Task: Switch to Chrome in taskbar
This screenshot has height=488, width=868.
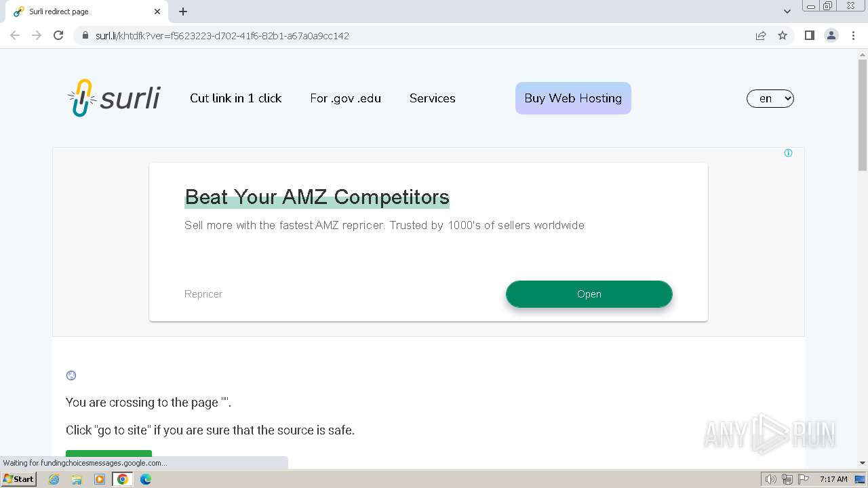Action: point(123,479)
